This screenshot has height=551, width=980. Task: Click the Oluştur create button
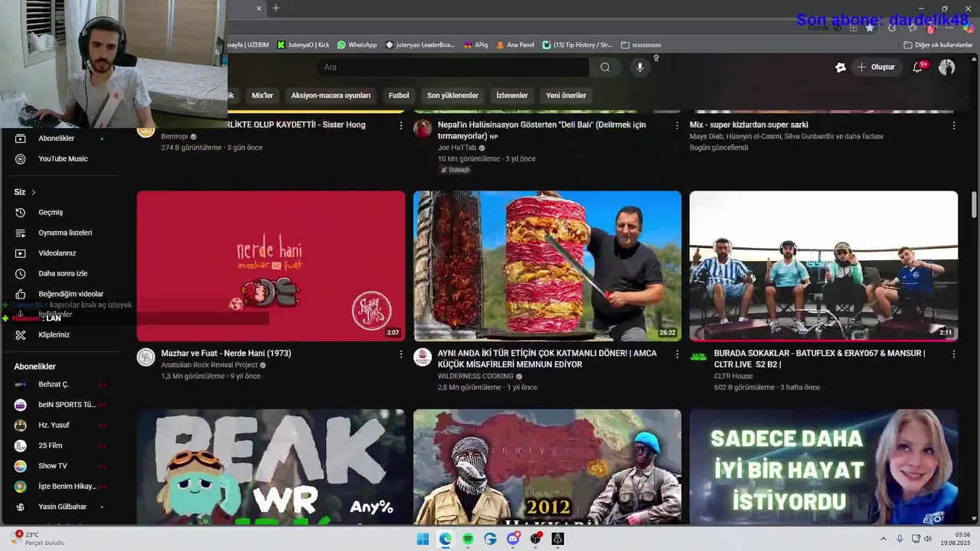point(876,67)
